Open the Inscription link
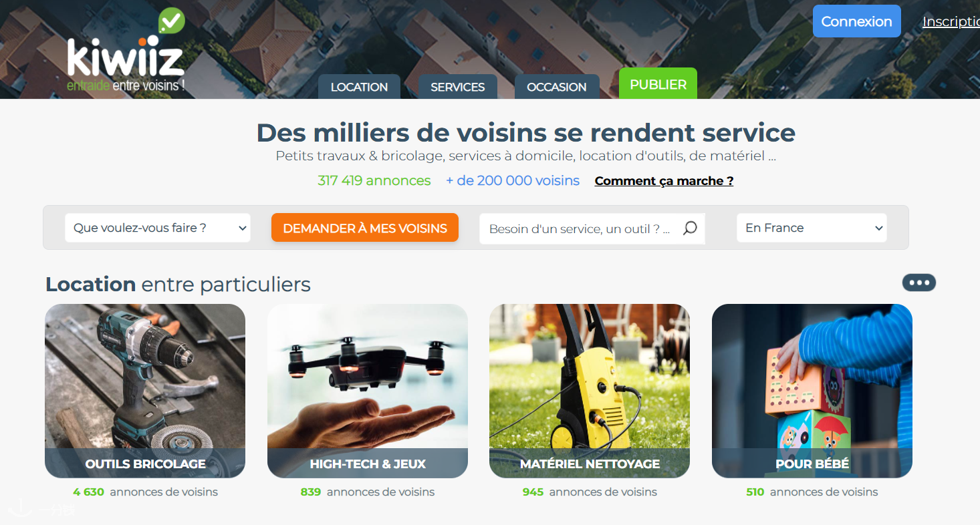This screenshot has height=525, width=980. [x=951, y=21]
